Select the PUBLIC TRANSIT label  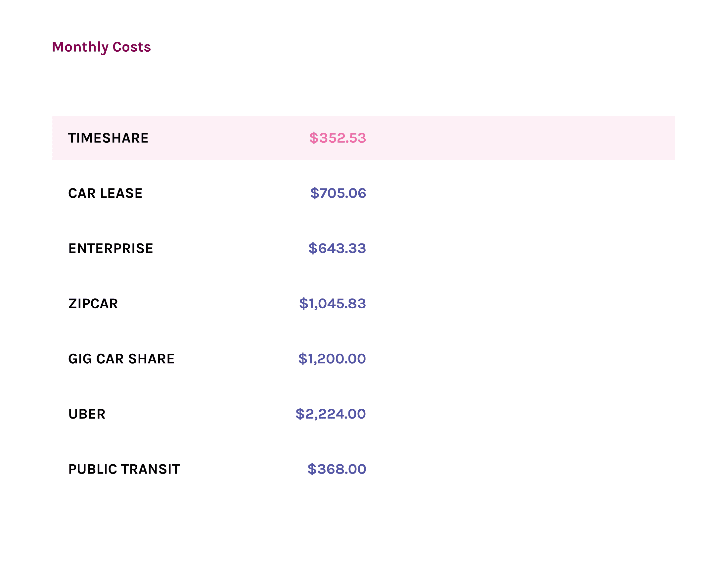(x=124, y=469)
